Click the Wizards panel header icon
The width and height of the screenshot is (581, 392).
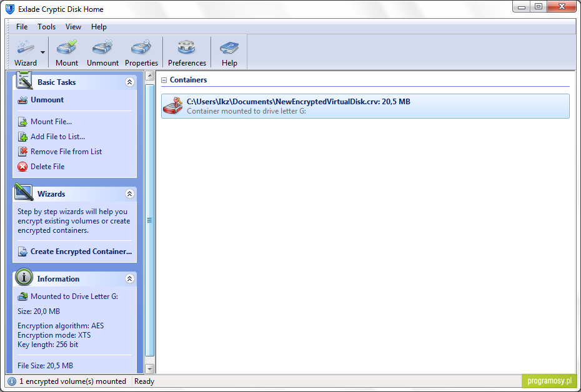[x=24, y=192]
